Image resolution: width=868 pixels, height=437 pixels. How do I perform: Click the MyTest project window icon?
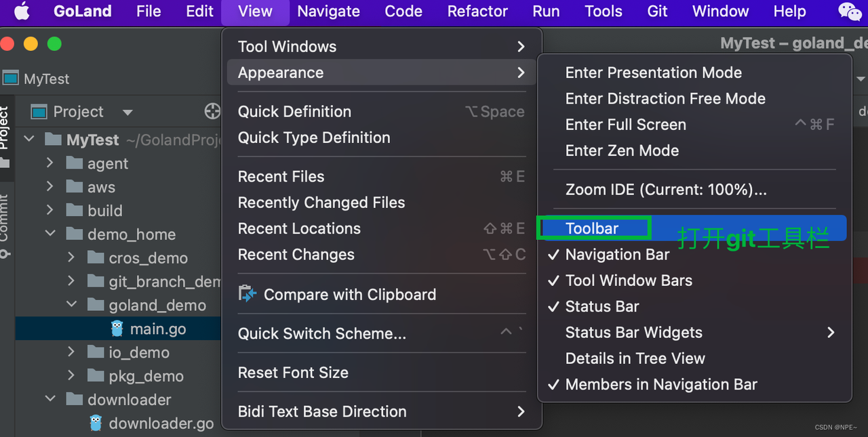tap(10, 79)
